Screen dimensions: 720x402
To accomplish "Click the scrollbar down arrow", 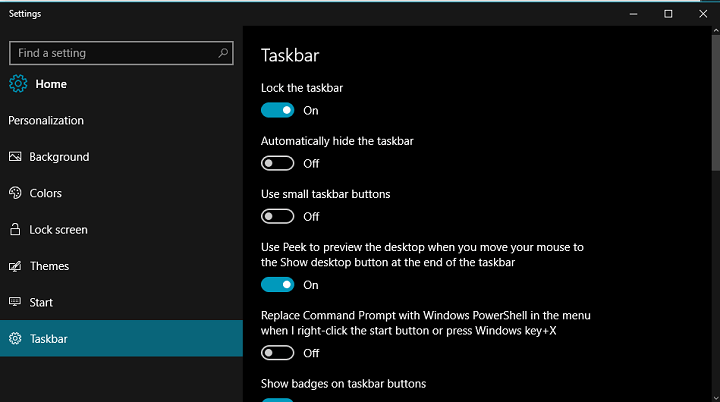I will 716,398.
